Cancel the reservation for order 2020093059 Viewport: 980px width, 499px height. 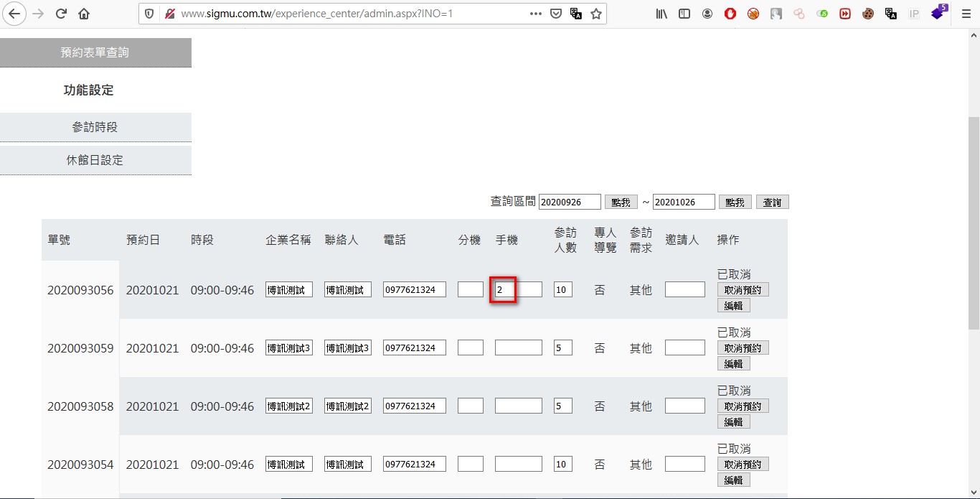pos(743,348)
